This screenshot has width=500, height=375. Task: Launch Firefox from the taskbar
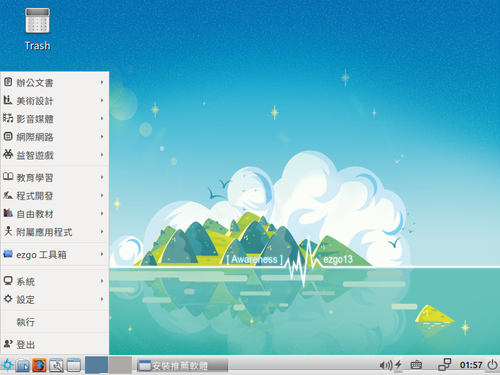pos(39,365)
